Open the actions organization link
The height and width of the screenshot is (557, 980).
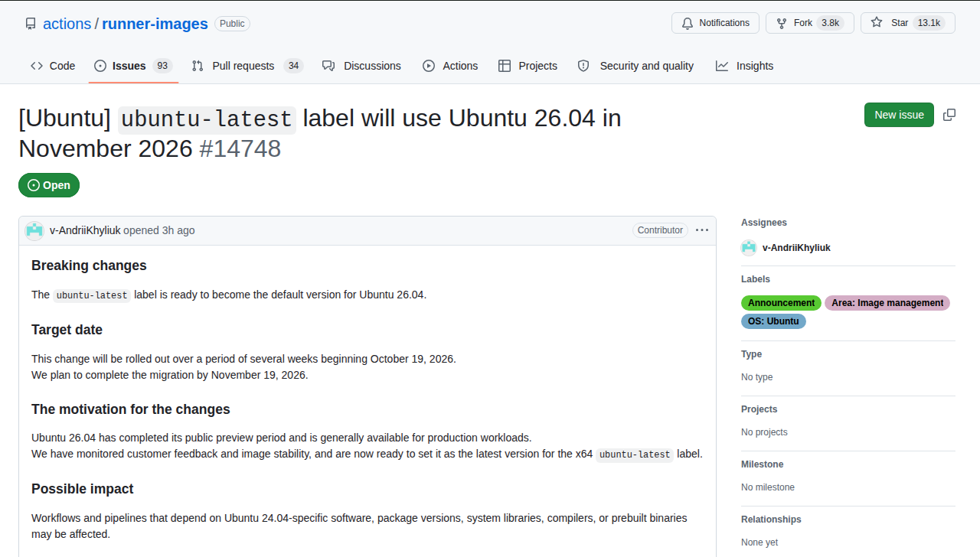[67, 24]
